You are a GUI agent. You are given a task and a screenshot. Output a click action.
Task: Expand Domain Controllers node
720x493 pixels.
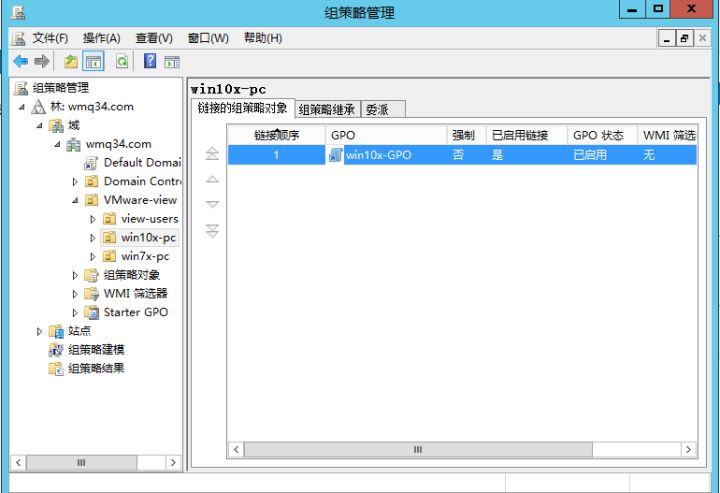tap(75, 182)
